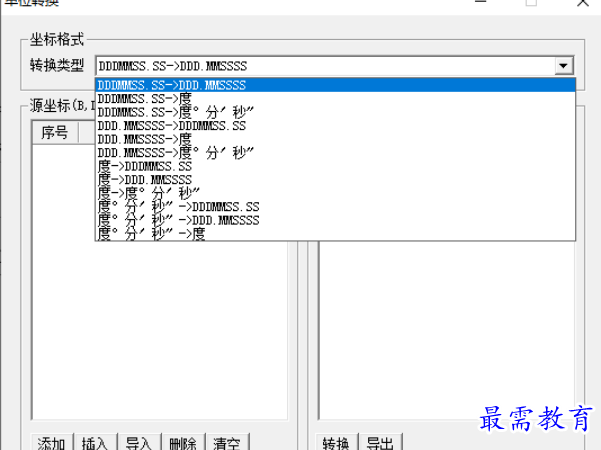601x450 pixels.
Task: Choose 度°分′秒″->DDD.MMSSSS option
Action: click(x=335, y=220)
